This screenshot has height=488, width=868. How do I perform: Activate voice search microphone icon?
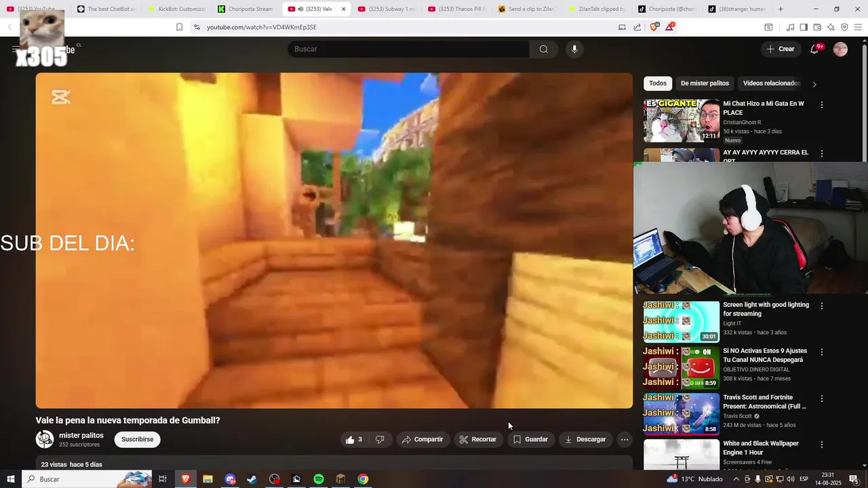[574, 49]
